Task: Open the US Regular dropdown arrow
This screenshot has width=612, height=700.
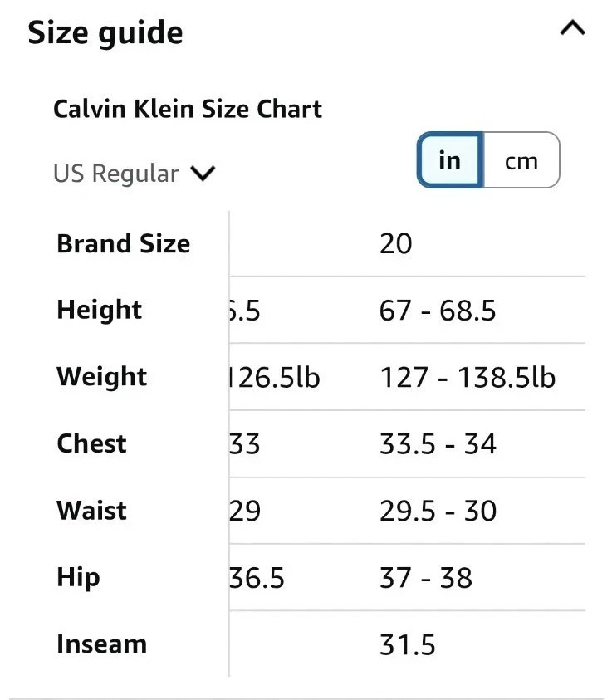Action: 203,174
